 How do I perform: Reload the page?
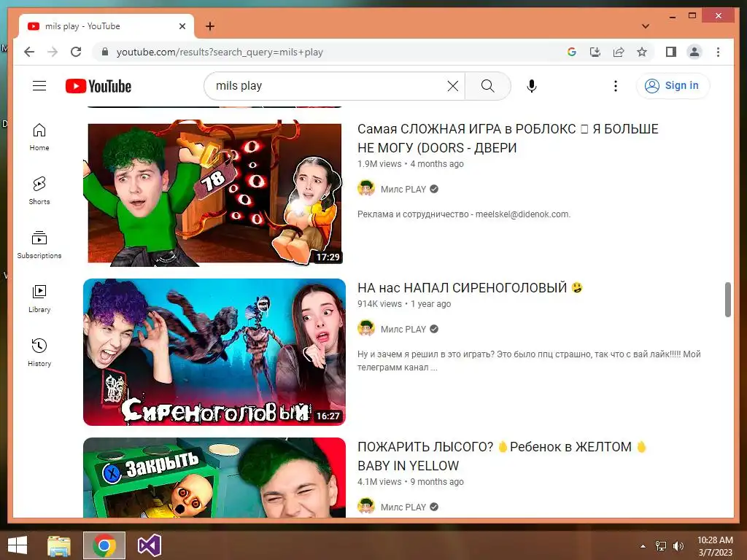click(76, 52)
